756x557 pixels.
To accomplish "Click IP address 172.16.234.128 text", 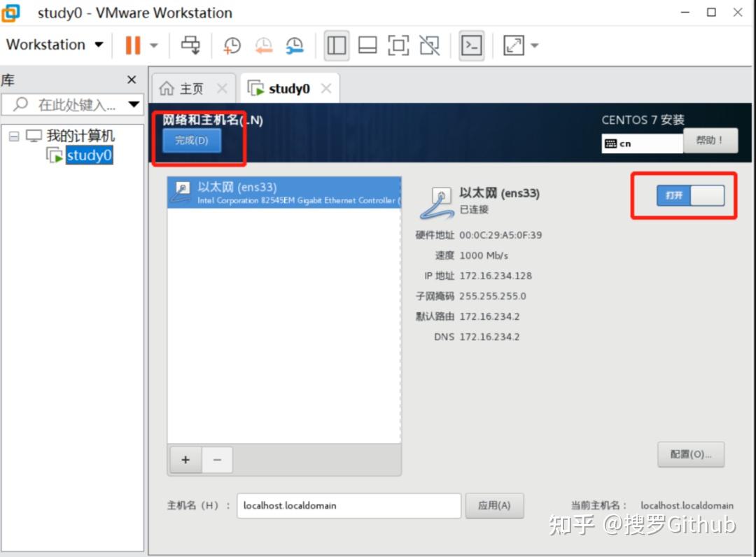I will point(496,276).
